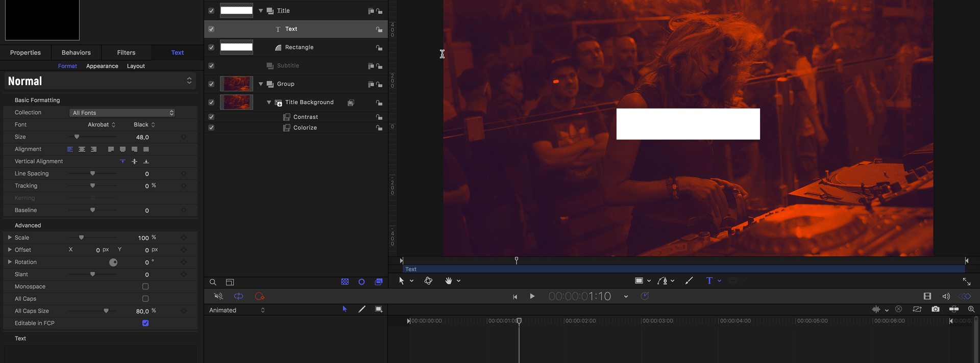Toggle Contrast filter checkbox
Screen dimensions: 980x363
click(x=211, y=117)
